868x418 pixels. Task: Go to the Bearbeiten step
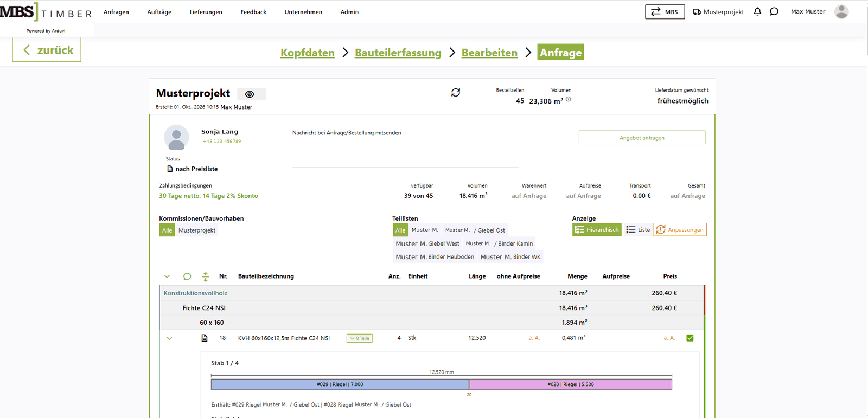489,53
